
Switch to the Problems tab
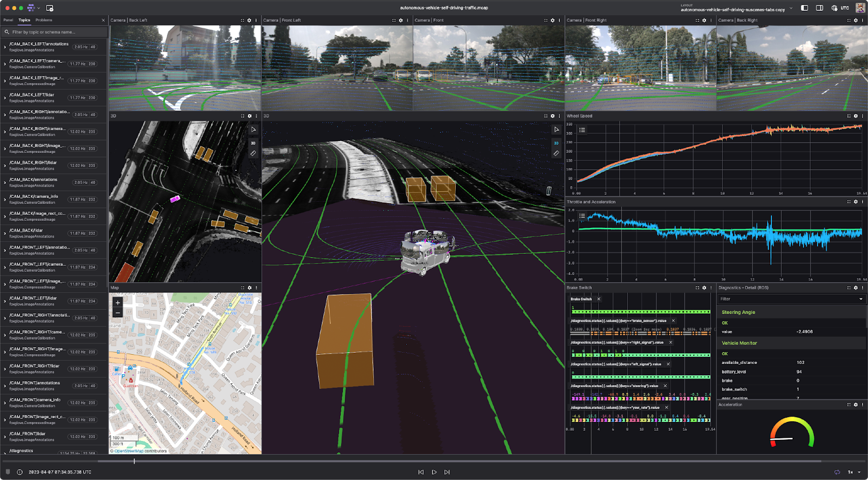44,20
